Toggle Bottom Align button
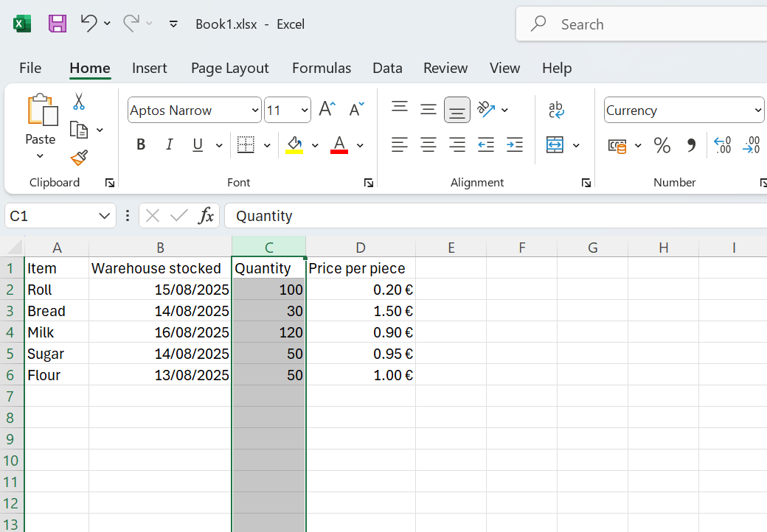Image resolution: width=767 pixels, height=532 pixels. click(457, 110)
